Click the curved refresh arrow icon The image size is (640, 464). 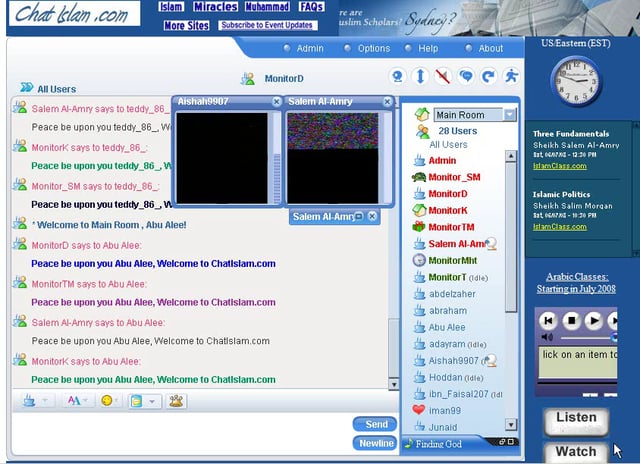[x=488, y=76]
